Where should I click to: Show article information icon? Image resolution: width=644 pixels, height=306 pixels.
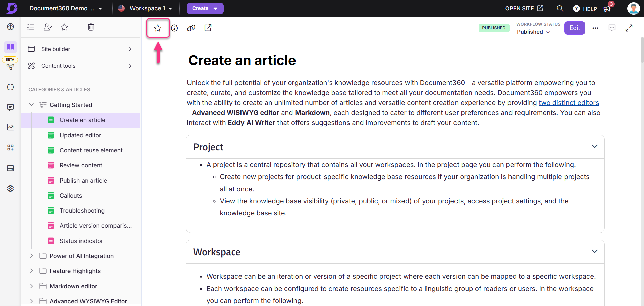174,28
